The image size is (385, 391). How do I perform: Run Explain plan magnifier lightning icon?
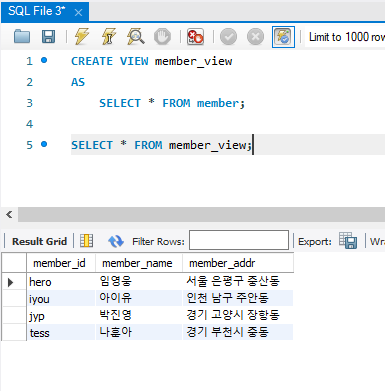point(136,37)
